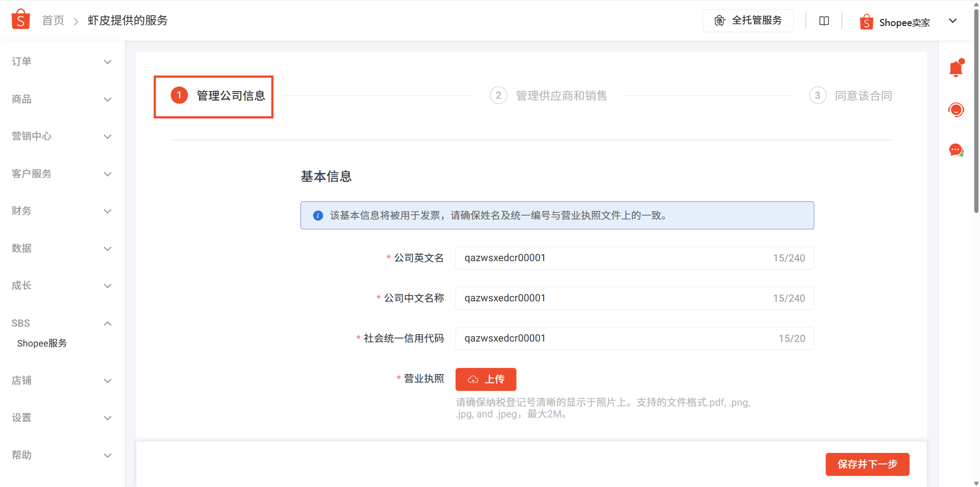Click the 全托管服务 button
The width and height of the screenshot is (980, 487).
pos(748,20)
